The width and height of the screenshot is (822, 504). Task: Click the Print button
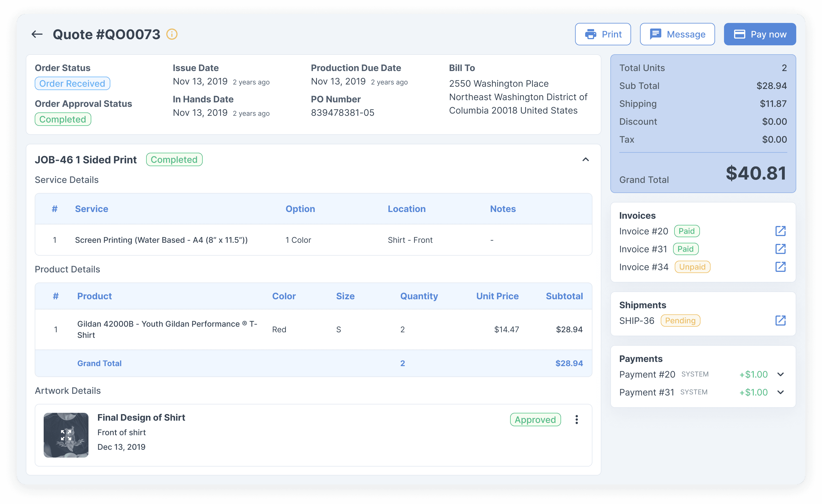[603, 34]
